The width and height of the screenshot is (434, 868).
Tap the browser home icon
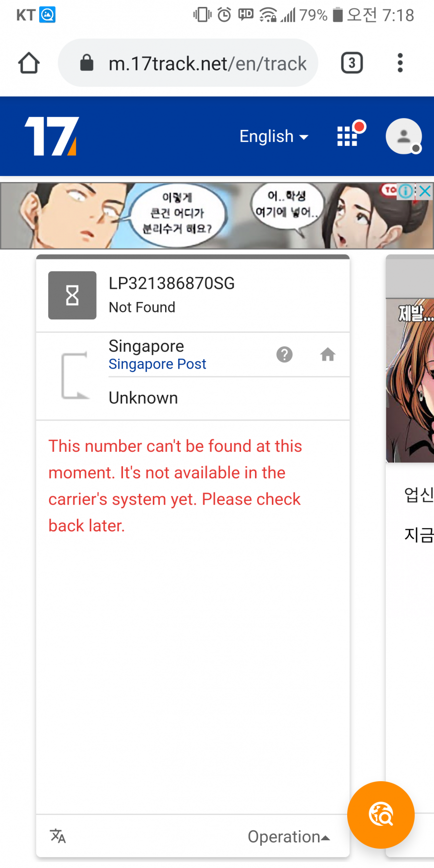pyautogui.click(x=29, y=63)
